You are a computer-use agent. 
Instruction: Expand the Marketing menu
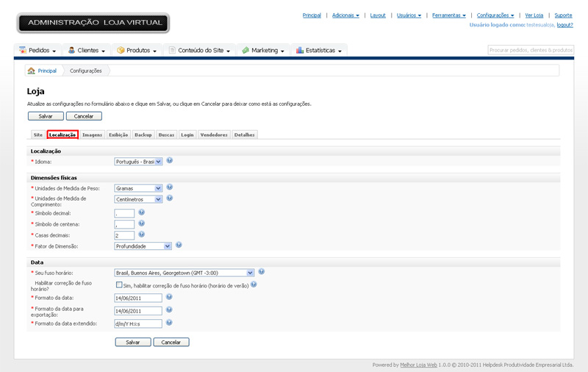click(263, 50)
